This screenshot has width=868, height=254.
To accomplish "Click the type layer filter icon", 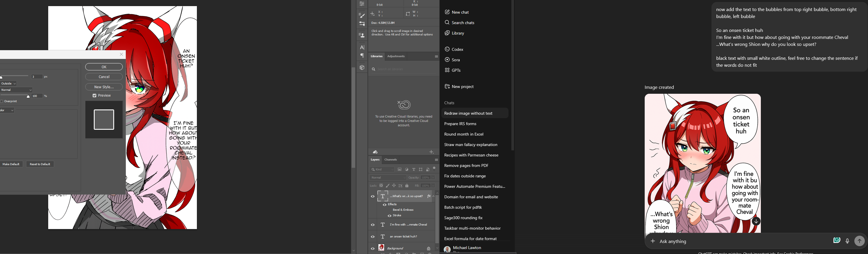I will 414,170.
